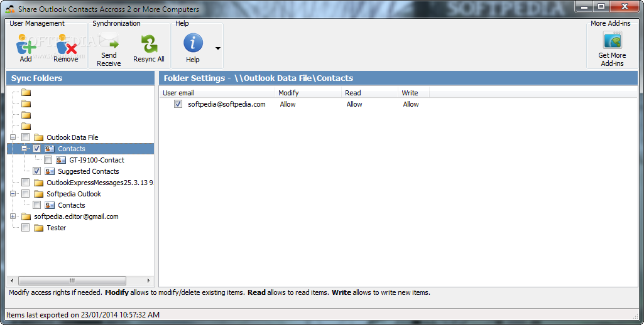The height and width of the screenshot is (325, 644).
Task: Select the Tester folder label
Action: pos(57,228)
